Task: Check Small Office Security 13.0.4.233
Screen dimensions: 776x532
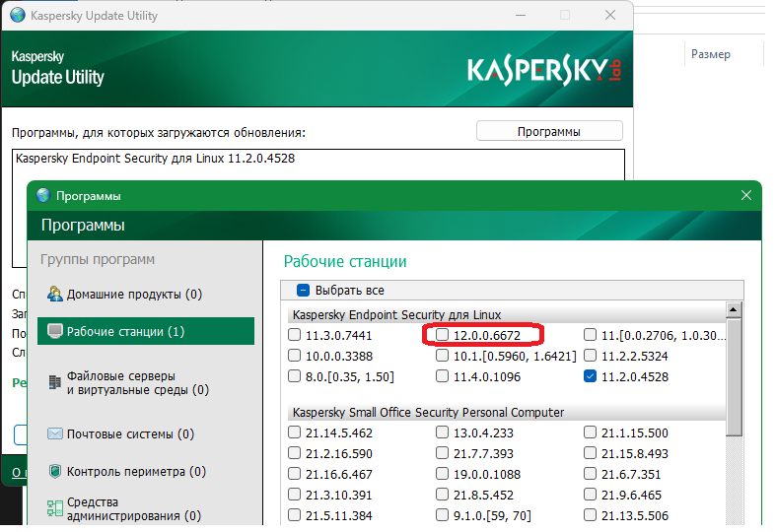Action: [x=442, y=432]
